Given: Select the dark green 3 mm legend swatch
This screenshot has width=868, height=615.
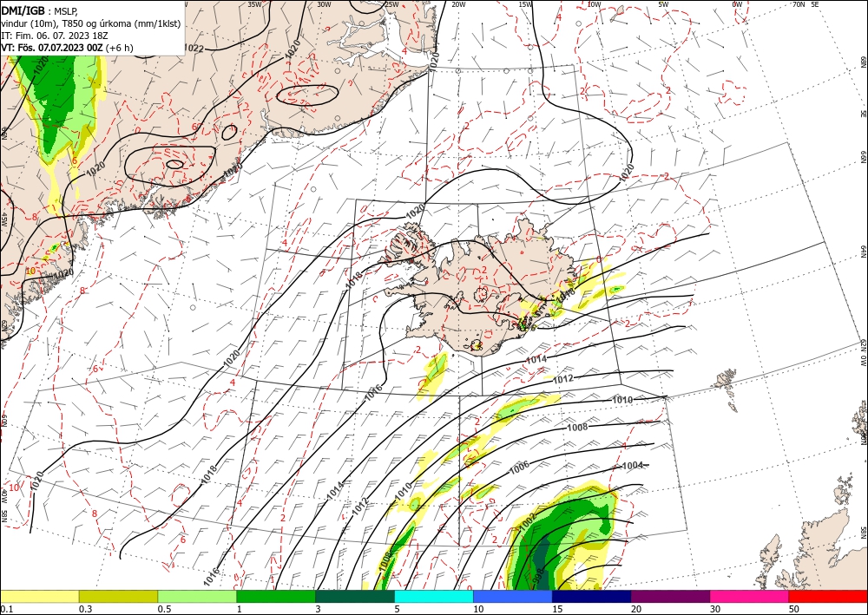Looking at the screenshot, I should [355, 596].
